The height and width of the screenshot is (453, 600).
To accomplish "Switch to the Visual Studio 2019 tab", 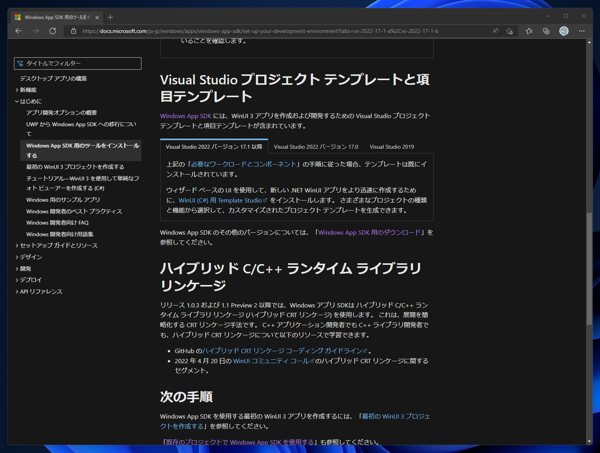I will point(392,147).
